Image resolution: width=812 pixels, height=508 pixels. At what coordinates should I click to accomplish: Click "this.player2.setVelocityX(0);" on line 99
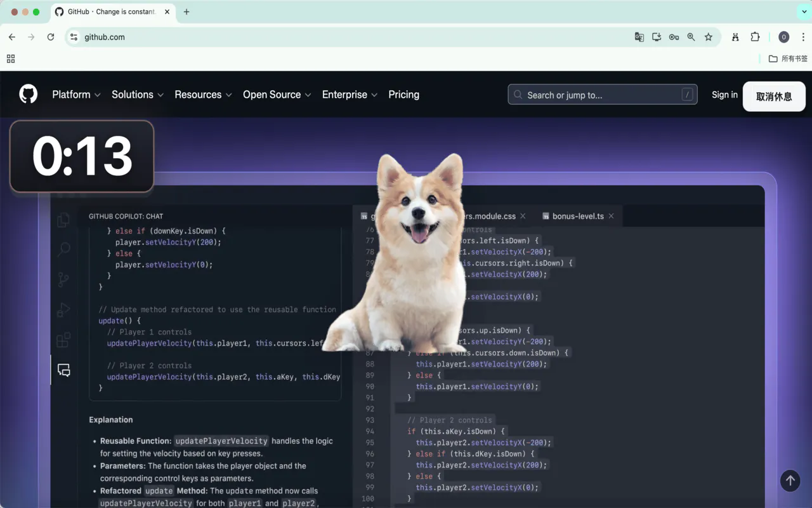point(478,488)
